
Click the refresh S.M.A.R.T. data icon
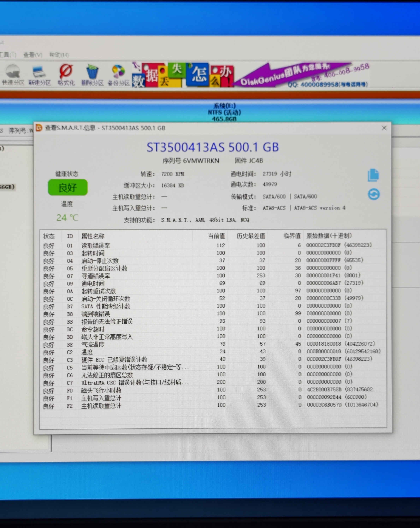374,194
